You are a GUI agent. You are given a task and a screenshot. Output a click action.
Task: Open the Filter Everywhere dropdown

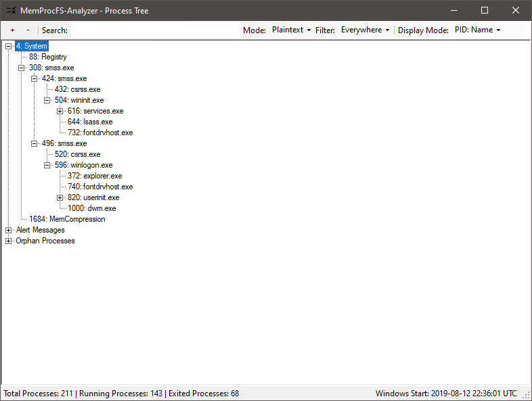tap(365, 30)
